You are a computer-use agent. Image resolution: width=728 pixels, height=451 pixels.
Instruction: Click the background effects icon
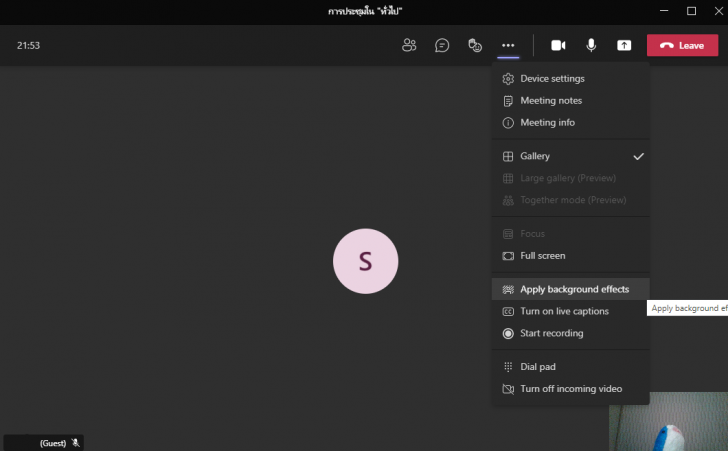(x=508, y=289)
